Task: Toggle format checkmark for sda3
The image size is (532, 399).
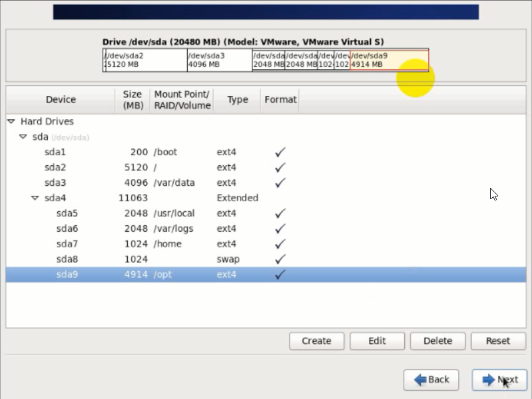Action: click(x=280, y=183)
